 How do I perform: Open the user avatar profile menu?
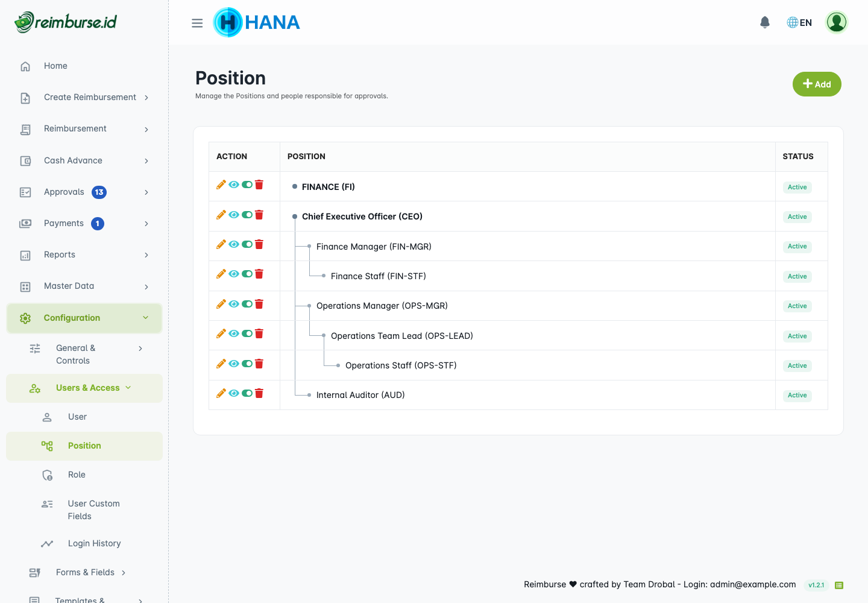click(x=837, y=22)
